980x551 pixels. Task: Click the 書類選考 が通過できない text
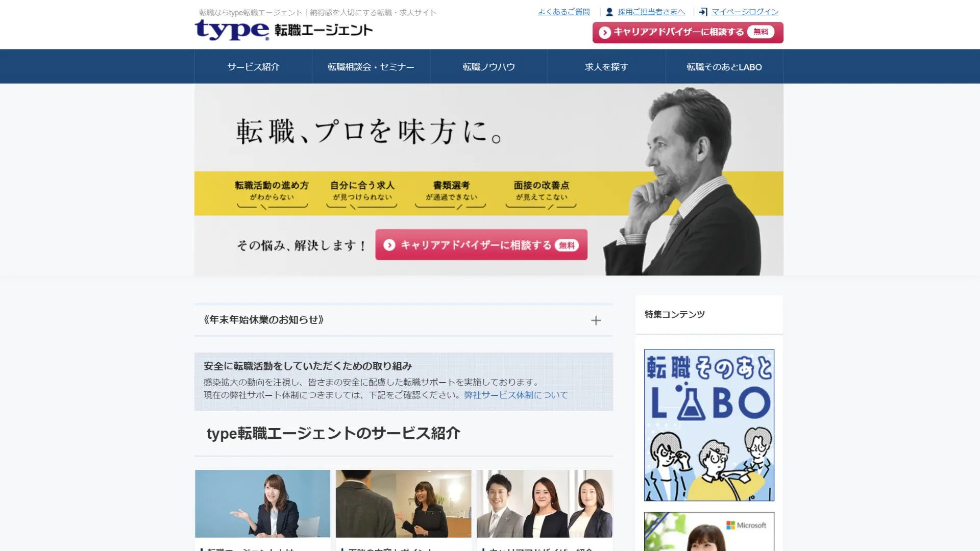pyautogui.click(x=451, y=190)
